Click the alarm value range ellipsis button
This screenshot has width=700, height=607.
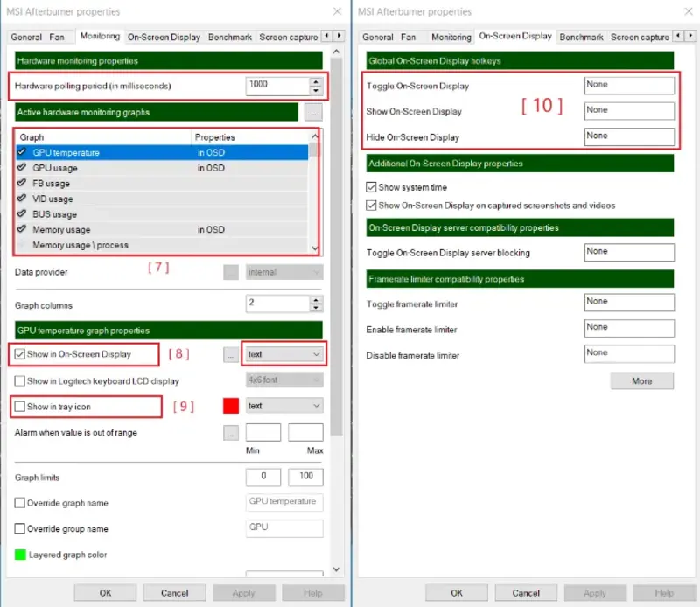pyautogui.click(x=231, y=433)
